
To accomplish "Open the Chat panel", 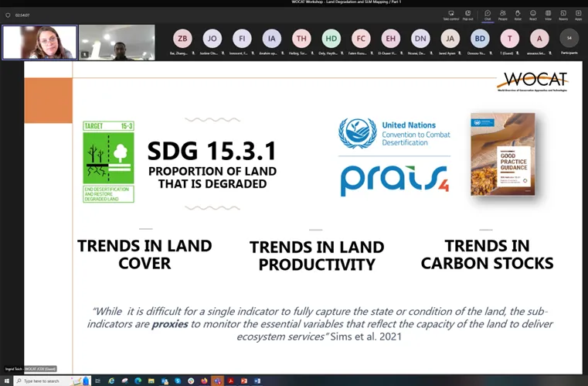I will click(488, 14).
